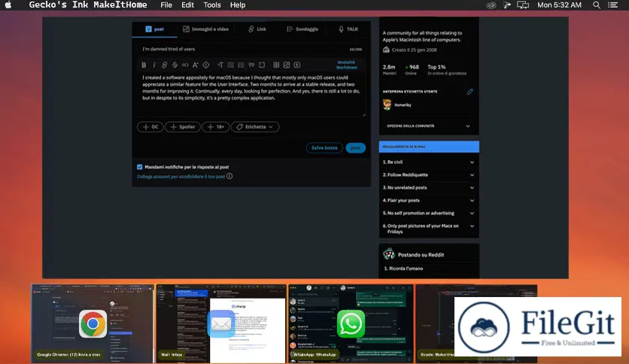Open the Gecko's Ink MakeItHome app menu
Viewport: 629px width, 364px height.
pyautogui.click(x=88, y=5)
